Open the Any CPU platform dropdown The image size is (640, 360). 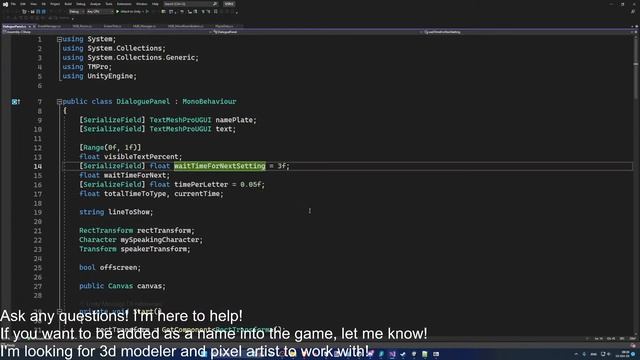(100, 12)
